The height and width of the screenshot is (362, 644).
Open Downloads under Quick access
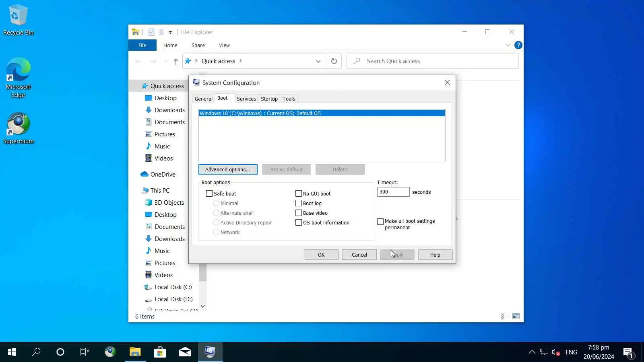pos(169,110)
